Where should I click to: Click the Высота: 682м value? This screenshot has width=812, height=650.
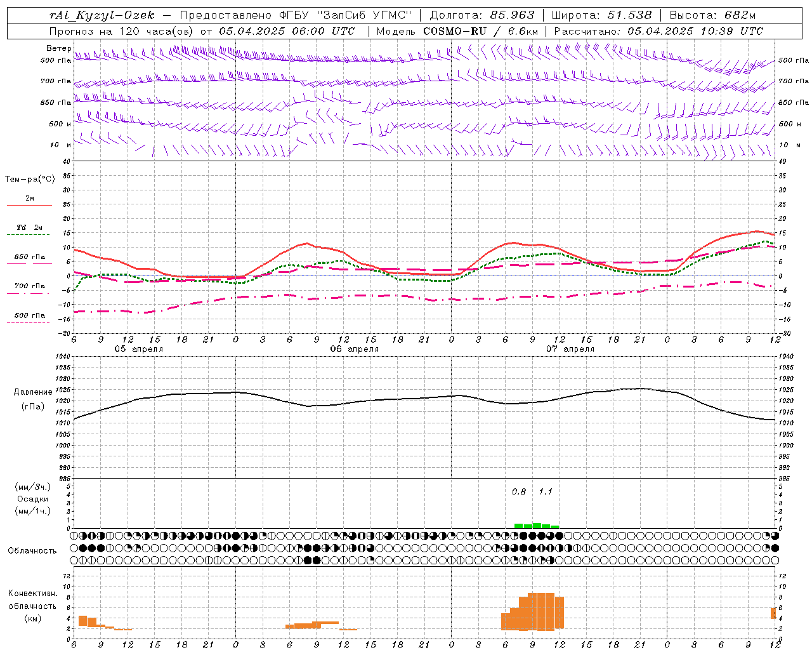coord(712,16)
